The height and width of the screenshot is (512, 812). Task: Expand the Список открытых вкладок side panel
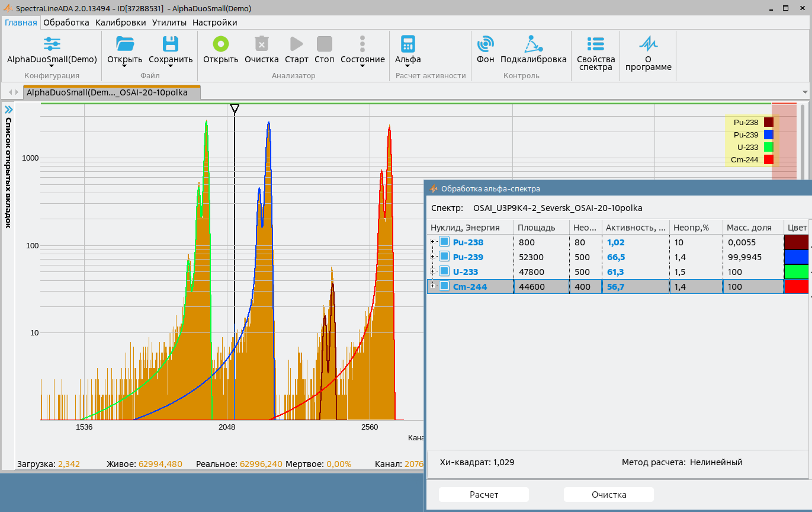point(8,110)
